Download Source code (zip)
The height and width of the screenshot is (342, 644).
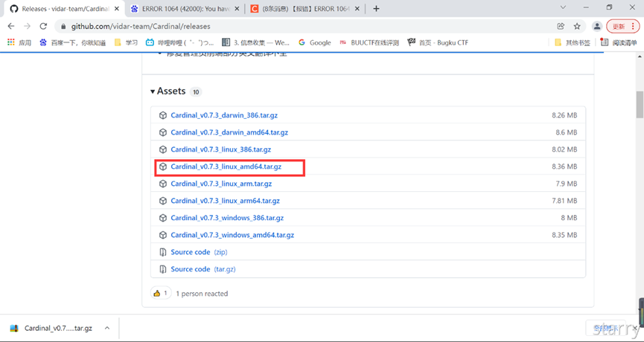click(x=200, y=252)
